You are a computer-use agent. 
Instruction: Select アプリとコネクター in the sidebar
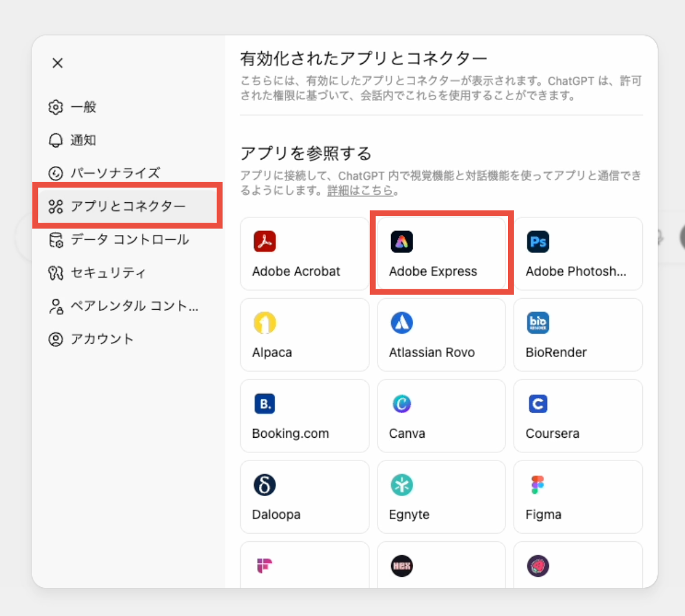pos(127,206)
